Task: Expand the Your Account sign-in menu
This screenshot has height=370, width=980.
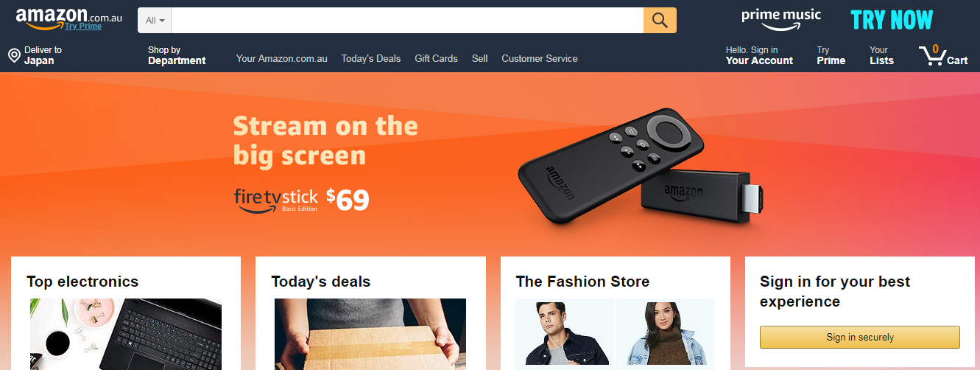Action: coord(759,55)
